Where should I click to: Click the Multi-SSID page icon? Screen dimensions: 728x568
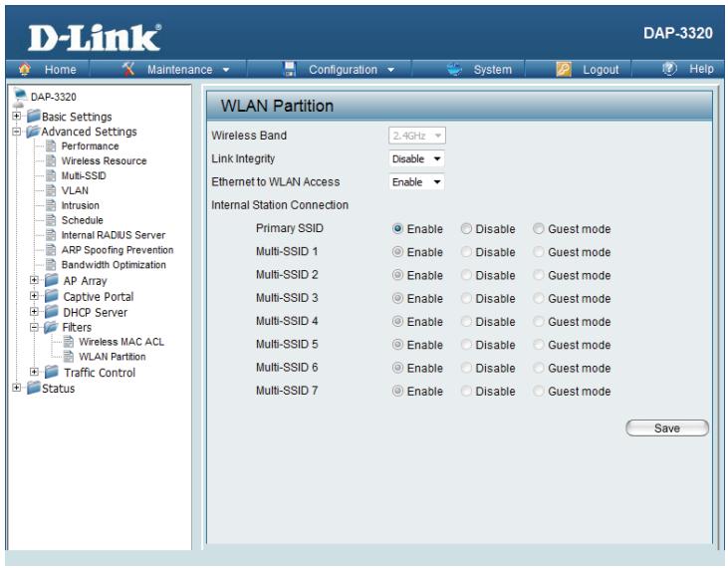tap(52, 176)
